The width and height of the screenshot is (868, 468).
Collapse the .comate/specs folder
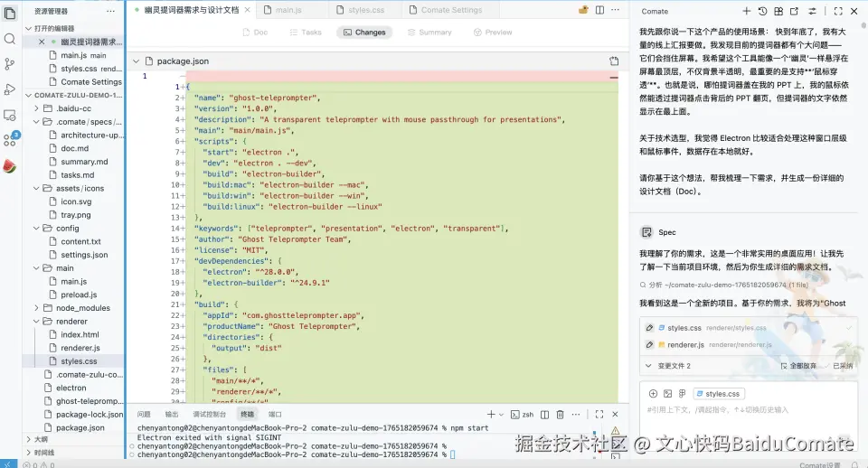pyautogui.click(x=36, y=122)
